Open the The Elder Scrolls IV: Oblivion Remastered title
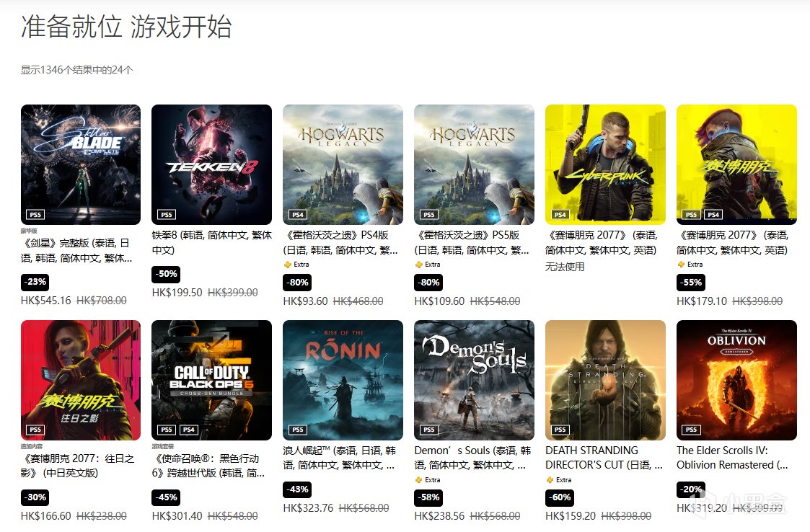Screen dimensions: 810x532 coord(732,458)
